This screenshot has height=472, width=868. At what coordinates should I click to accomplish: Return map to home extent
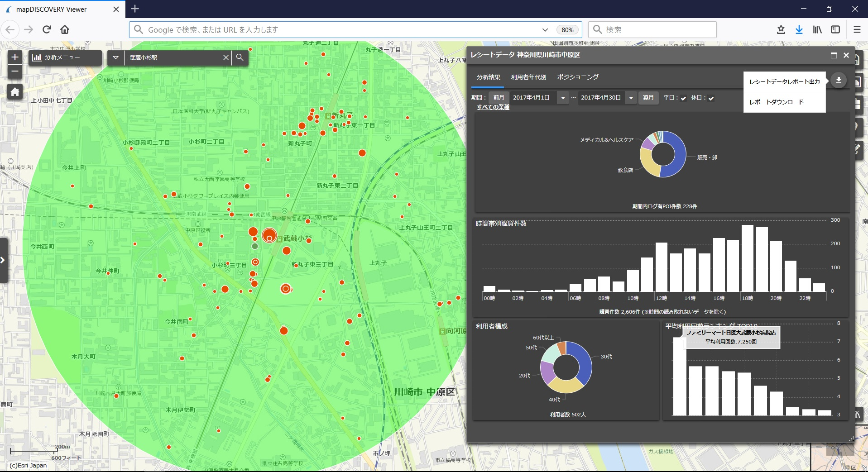pyautogui.click(x=15, y=92)
